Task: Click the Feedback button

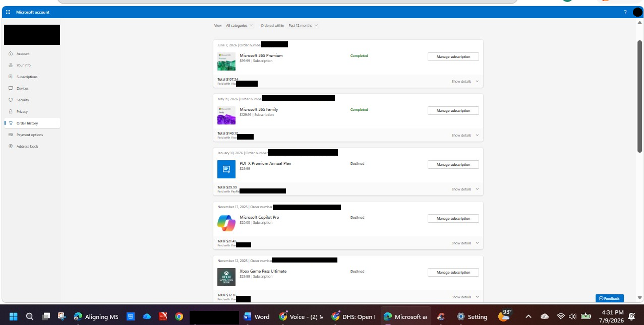Action: [609, 298]
